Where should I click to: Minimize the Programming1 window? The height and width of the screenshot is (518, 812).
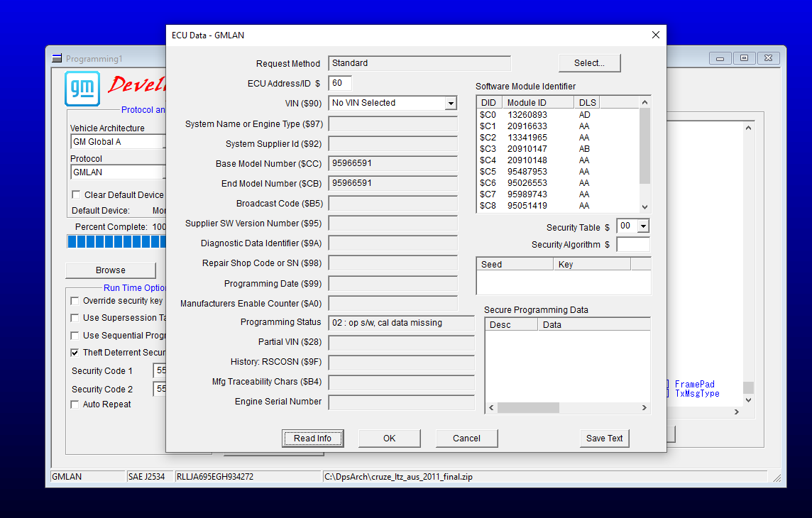(x=720, y=58)
